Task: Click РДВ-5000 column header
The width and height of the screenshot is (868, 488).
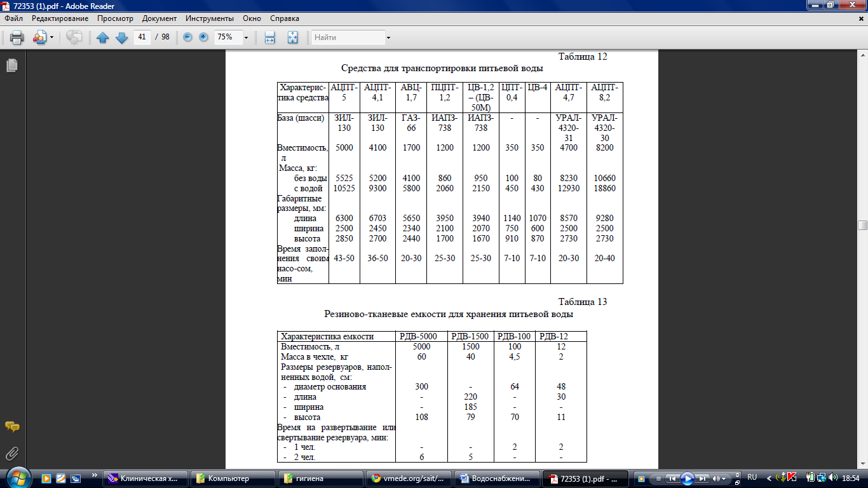Action: [421, 336]
